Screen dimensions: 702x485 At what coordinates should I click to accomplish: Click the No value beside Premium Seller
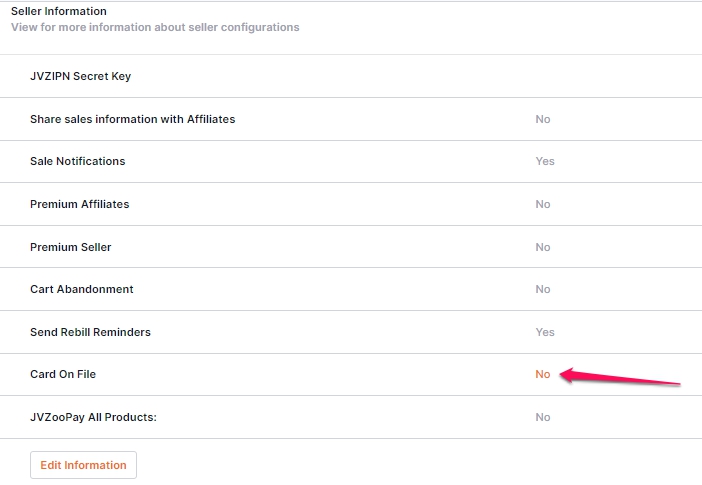point(542,247)
